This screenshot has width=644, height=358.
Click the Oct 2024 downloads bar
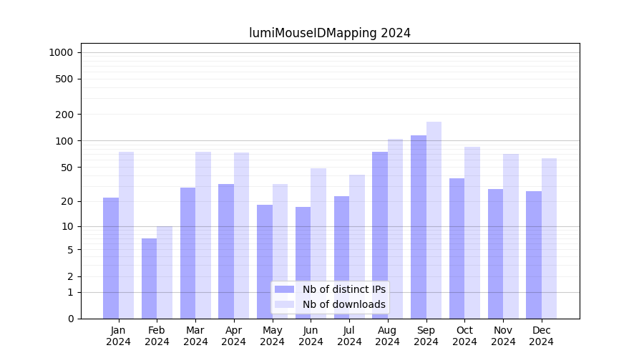point(472,233)
